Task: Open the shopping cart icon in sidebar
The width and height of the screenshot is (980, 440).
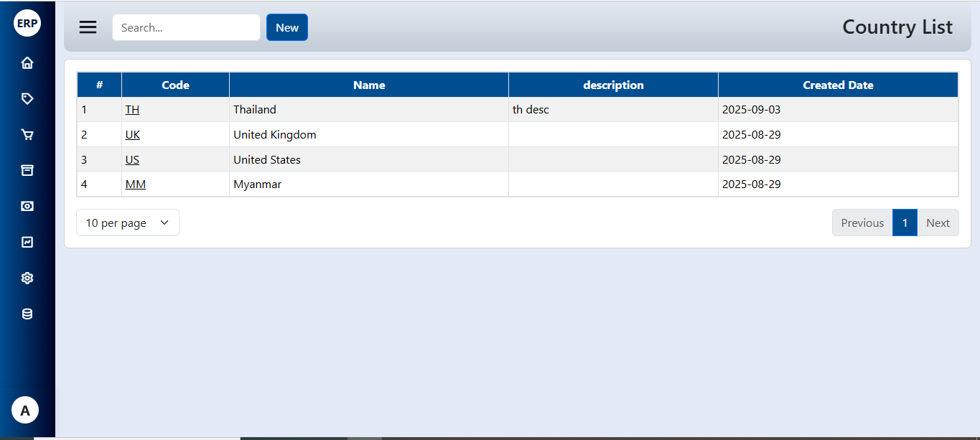Action: coord(27,135)
